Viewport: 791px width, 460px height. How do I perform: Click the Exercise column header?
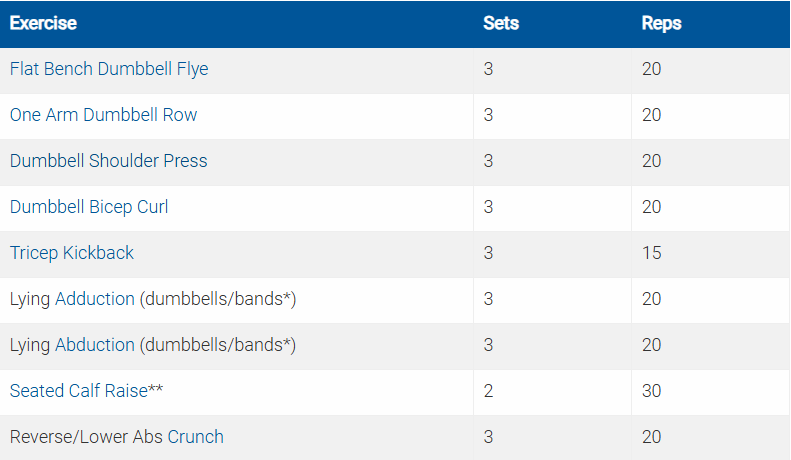43,23
